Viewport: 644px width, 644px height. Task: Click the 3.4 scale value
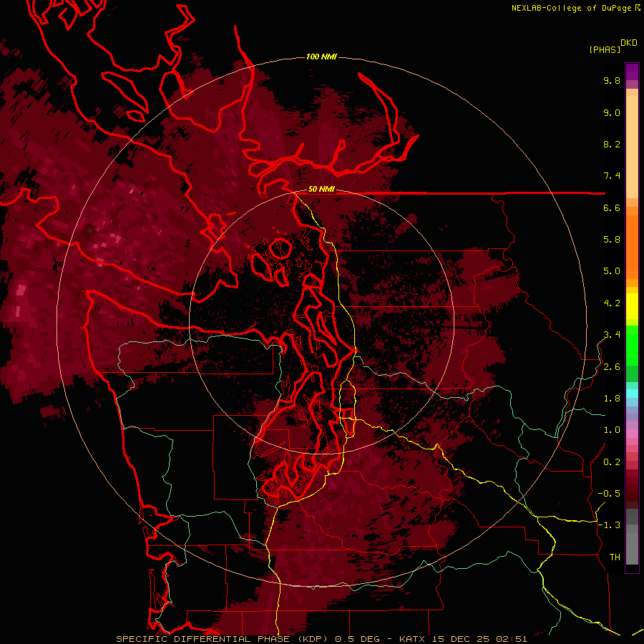coord(612,335)
